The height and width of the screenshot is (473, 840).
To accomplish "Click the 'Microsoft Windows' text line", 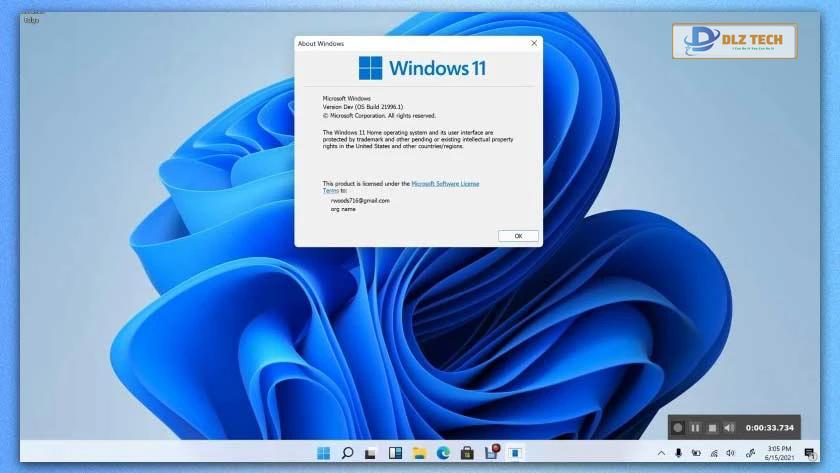I will pyautogui.click(x=347, y=98).
